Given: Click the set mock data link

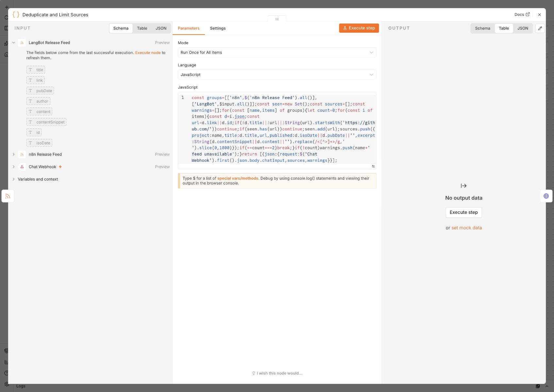Looking at the screenshot, I should (466, 228).
